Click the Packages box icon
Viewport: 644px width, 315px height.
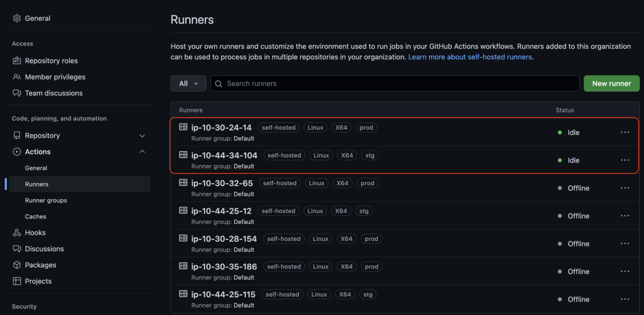(x=17, y=265)
